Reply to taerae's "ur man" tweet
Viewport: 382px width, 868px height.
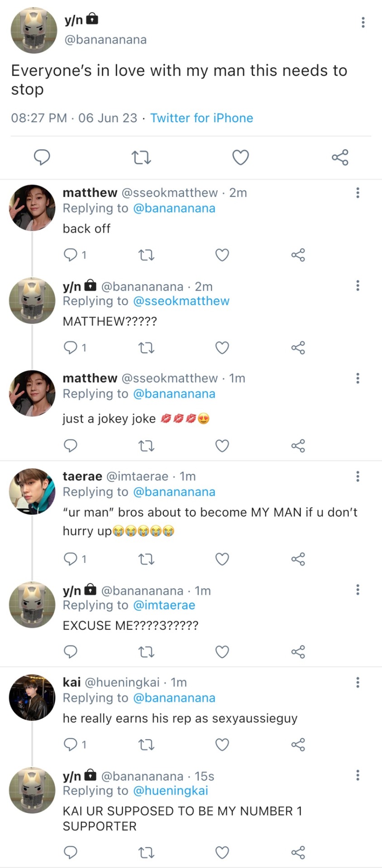[71, 559]
